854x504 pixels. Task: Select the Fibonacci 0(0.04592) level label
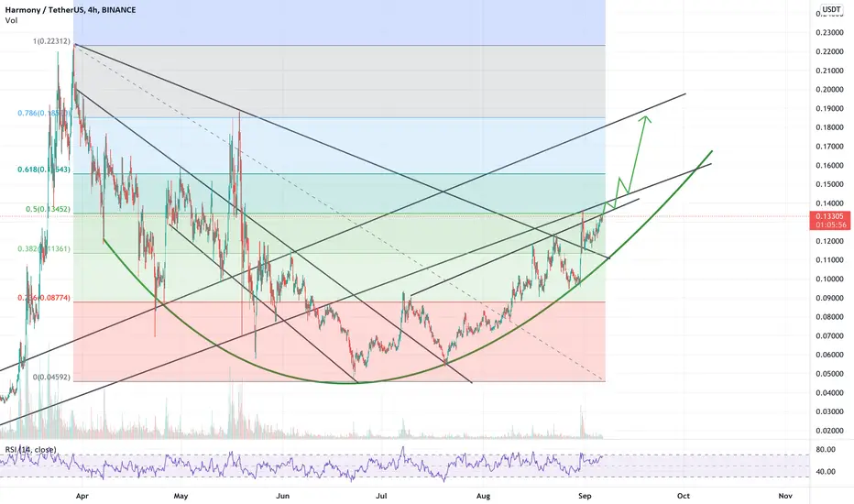pyautogui.click(x=51, y=377)
